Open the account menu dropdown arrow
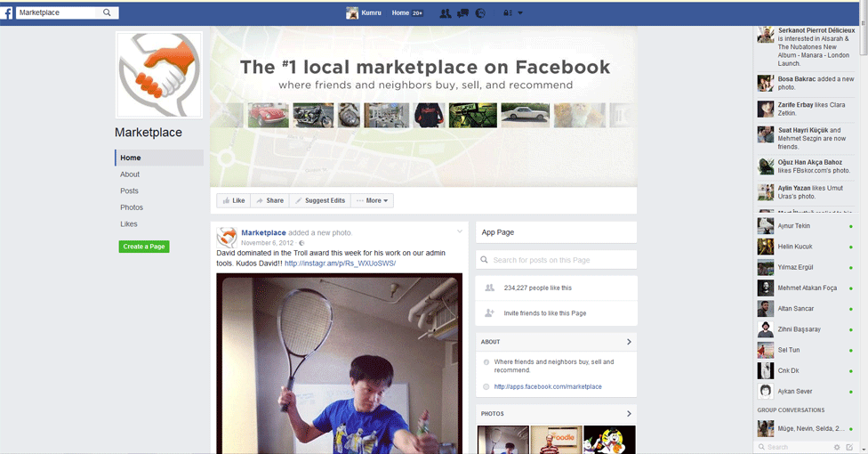The width and height of the screenshot is (868, 454). pos(519,12)
